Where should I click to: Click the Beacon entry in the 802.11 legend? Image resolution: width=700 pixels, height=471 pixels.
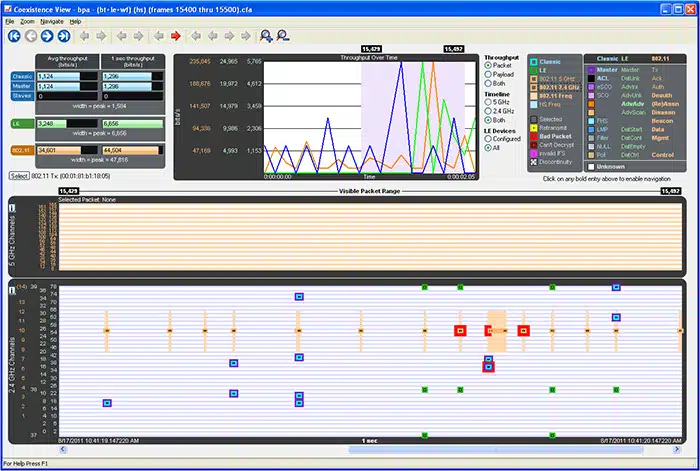[x=662, y=119]
